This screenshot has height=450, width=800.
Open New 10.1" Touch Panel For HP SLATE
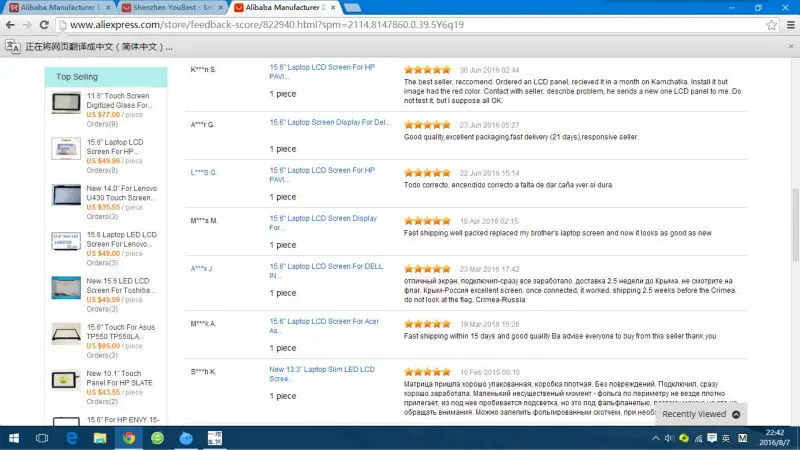[119, 378]
